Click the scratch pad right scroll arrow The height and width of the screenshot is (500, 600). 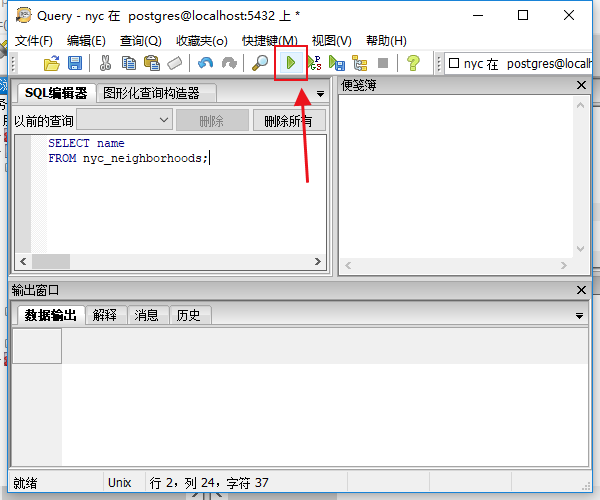pos(563,265)
